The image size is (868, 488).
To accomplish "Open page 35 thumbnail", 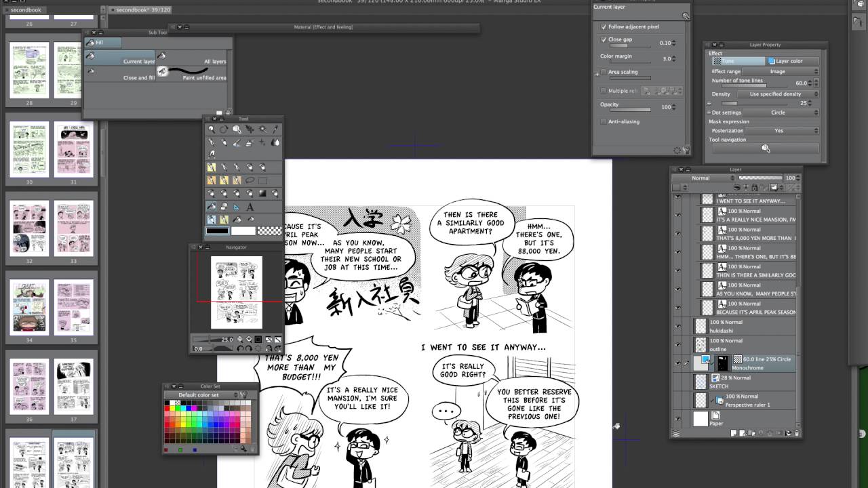I will (73, 308).
